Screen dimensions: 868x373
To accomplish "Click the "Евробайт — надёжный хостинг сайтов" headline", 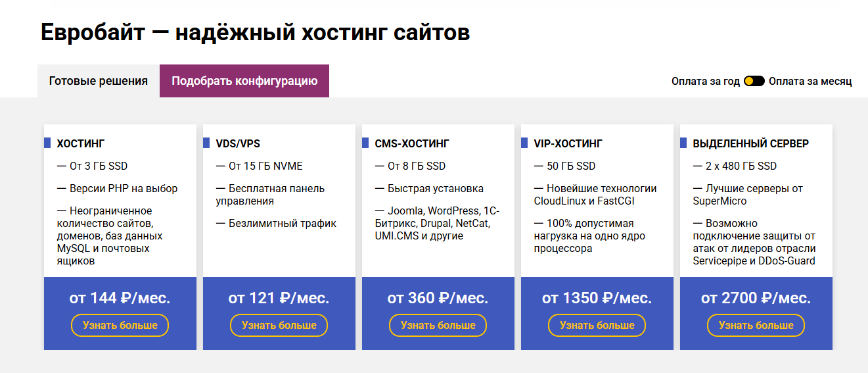I will point(256,32).
